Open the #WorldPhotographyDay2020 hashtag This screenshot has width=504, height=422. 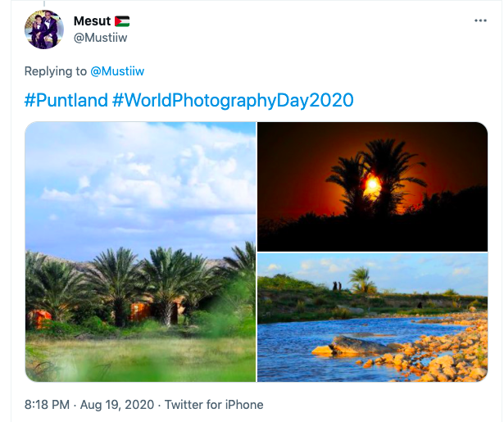point(233,100)
